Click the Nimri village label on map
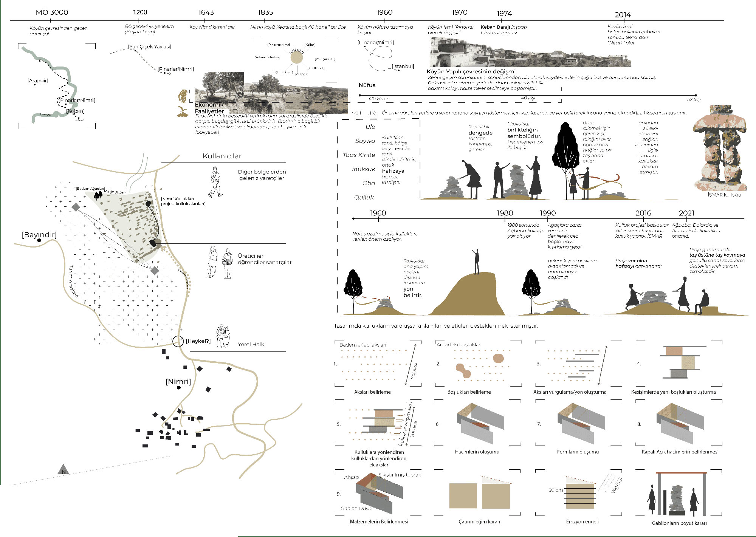The height and width of the screenshot is (537, 756). (178, 382)
